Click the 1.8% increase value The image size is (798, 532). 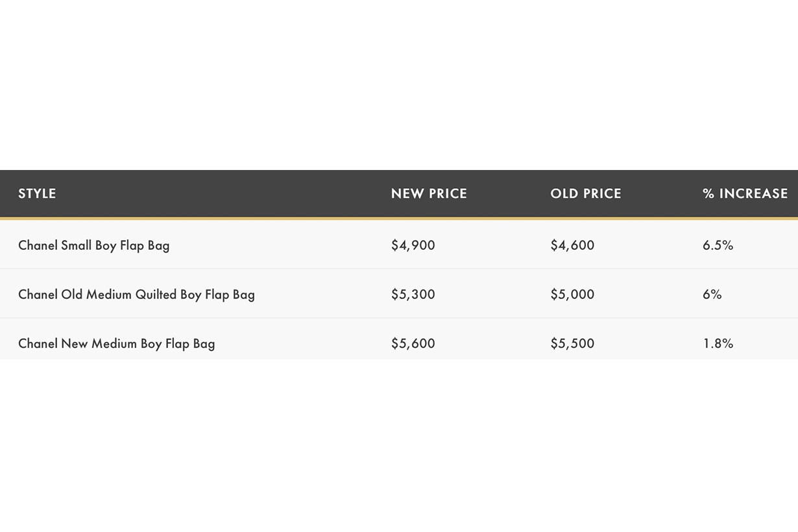pyautogui.click(x=718, y=344)
